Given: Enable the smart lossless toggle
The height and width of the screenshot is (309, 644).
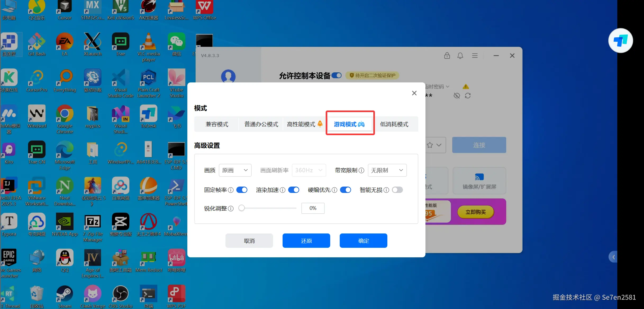Looking at the screenshot, I should click(397, 190).
